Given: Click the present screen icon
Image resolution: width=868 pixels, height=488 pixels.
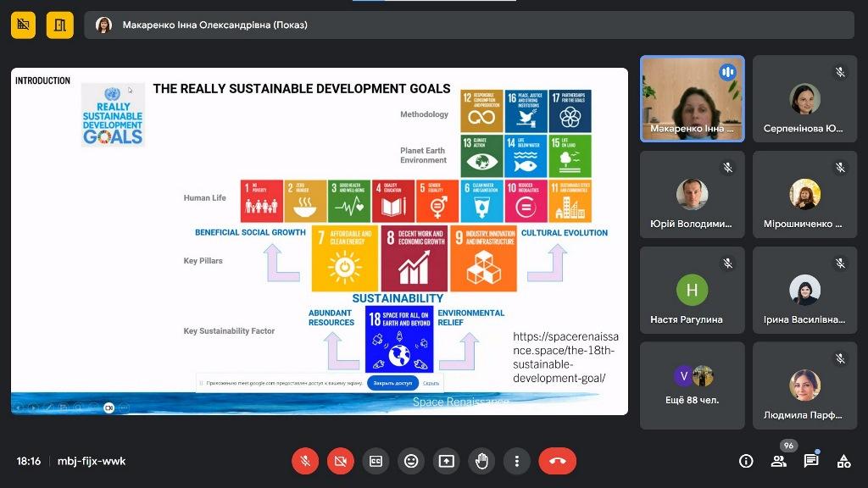Looking at the screenshot, I should pyautogui.click(x=446, y=461).
